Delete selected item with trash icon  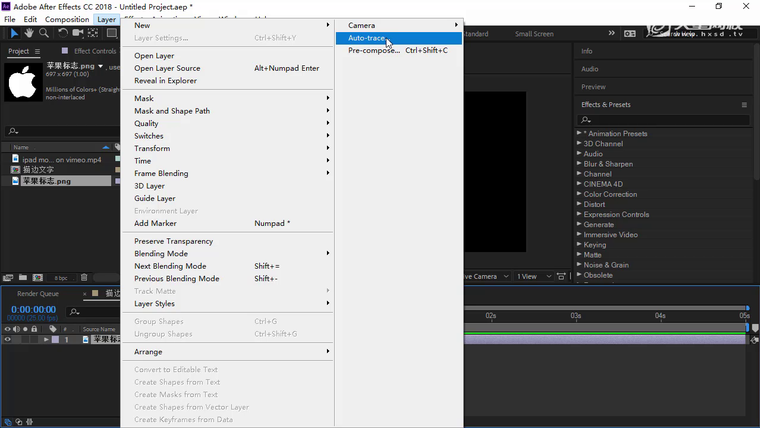[84, 277]
